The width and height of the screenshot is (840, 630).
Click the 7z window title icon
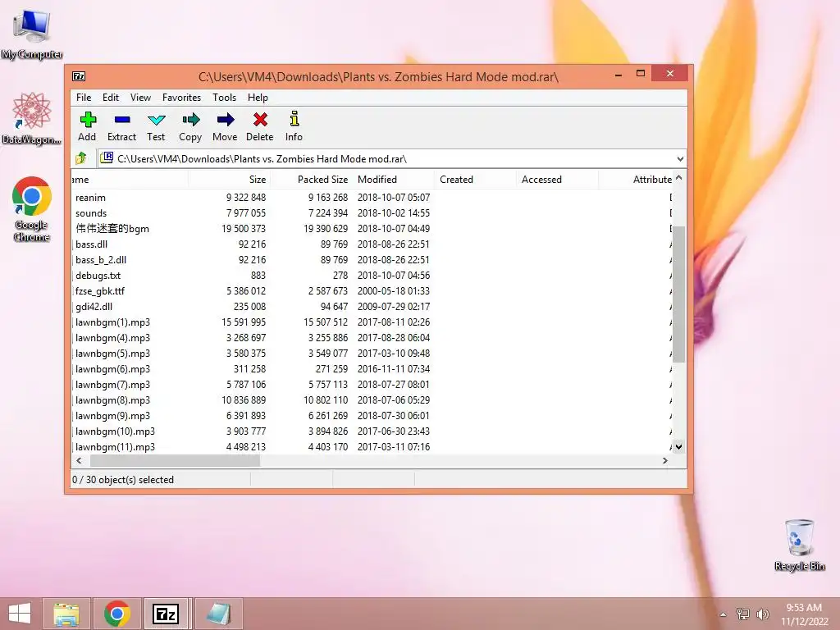tap(79, 76)
